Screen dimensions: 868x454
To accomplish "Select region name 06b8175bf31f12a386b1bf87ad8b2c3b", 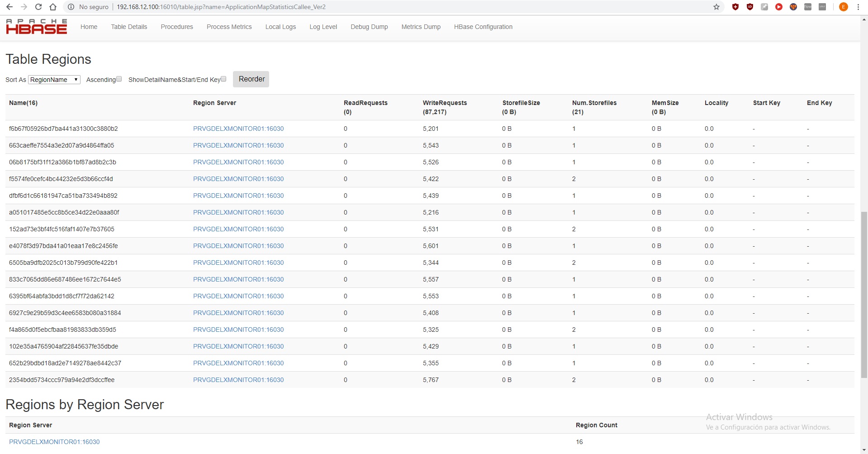I will tap(62, 162).
